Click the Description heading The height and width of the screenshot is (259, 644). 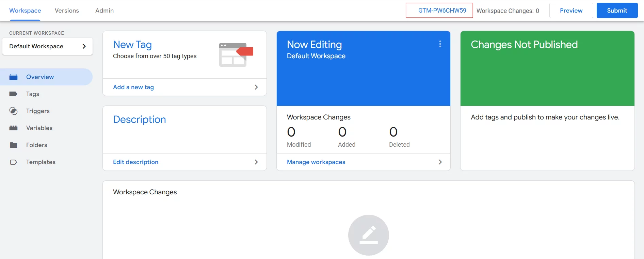point(140,119)
